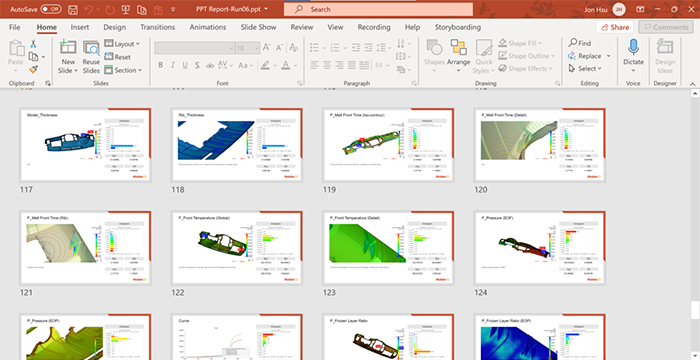Toggle AutoSave switch off/on
This screenshot has width=700, height=360.
click(x=50, y=9)
